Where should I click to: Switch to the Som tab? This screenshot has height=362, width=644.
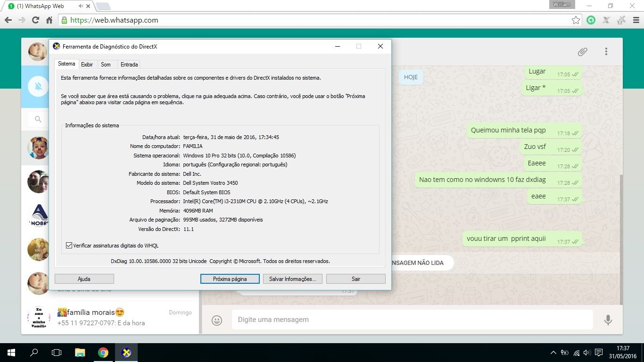pos(106,65)
